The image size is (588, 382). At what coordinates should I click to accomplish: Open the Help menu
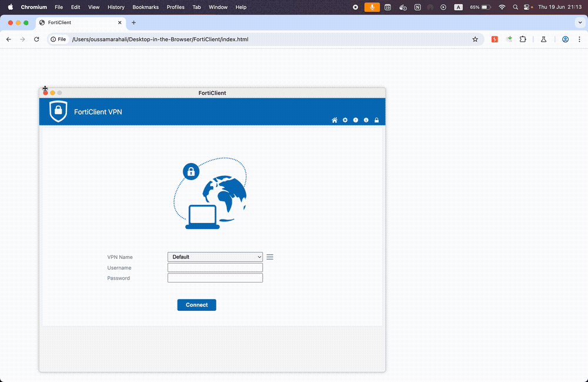(x=240, y=7)
